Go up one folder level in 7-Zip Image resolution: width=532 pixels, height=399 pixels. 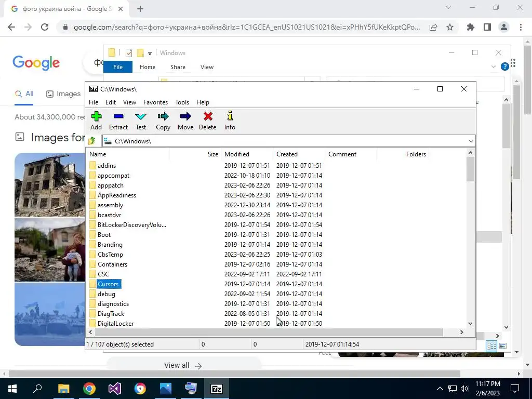pyautogui.click(x=92, y=141)
